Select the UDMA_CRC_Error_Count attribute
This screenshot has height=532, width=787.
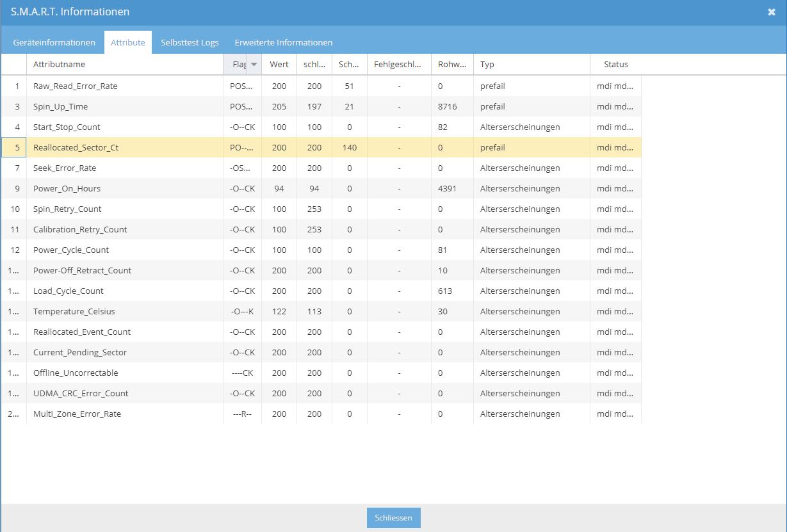click(x=81, y=393)
